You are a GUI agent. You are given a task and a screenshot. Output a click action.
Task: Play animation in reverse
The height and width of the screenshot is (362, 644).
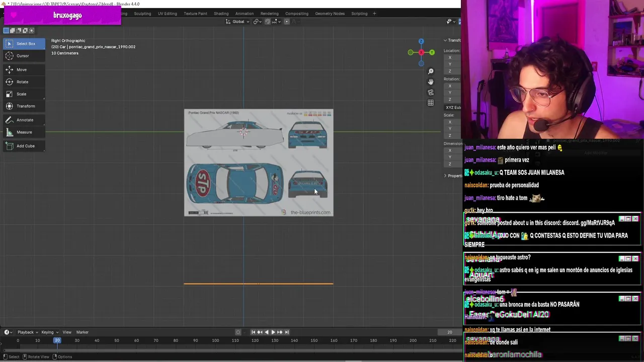266,332
